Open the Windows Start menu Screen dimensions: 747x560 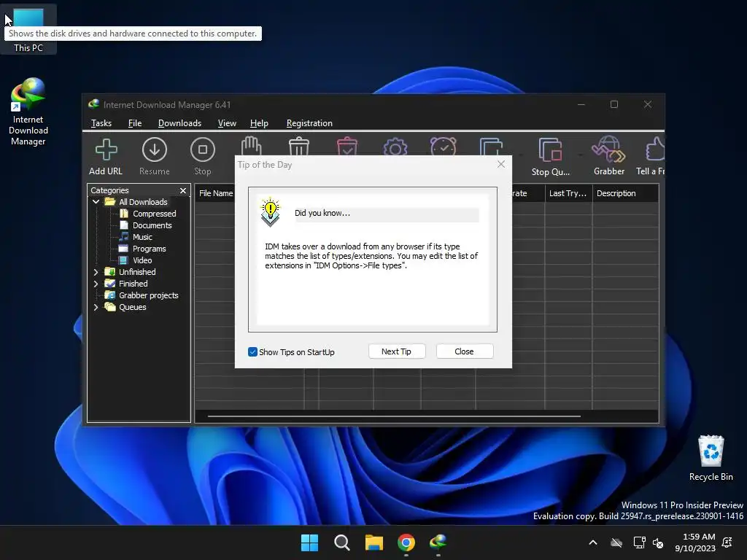pos(309,542)
